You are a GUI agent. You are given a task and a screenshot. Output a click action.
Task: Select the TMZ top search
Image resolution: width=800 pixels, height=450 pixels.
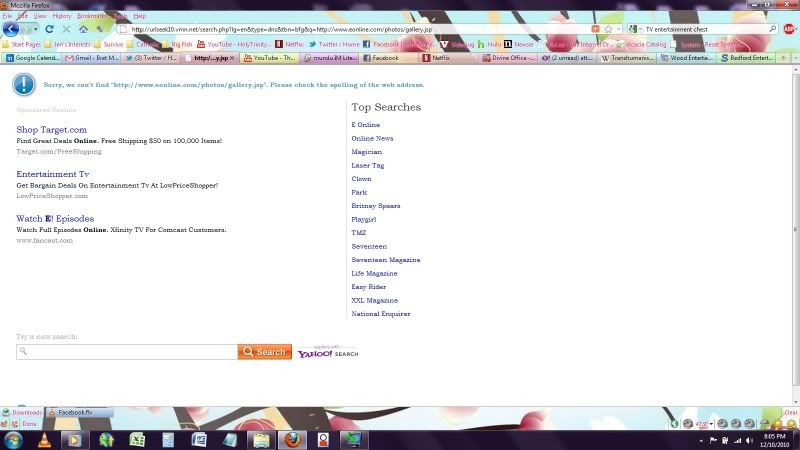pyautogui.click(x=359, y=233)
